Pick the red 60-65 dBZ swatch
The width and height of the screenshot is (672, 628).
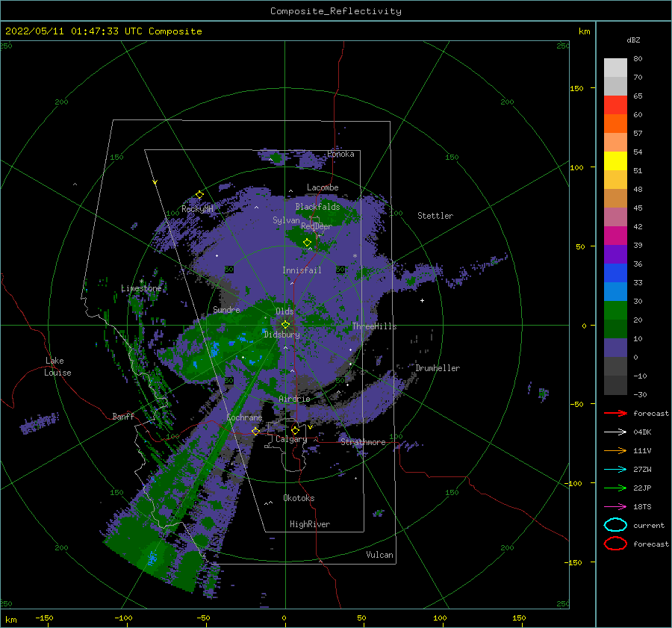click(615, 105)
